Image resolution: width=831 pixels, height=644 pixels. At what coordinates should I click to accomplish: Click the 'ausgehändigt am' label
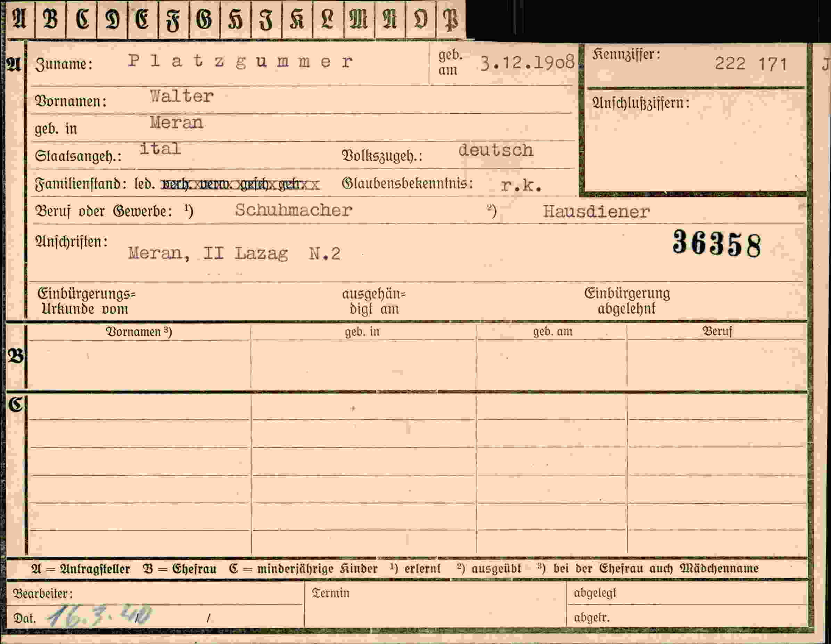(x=374, y=301)
